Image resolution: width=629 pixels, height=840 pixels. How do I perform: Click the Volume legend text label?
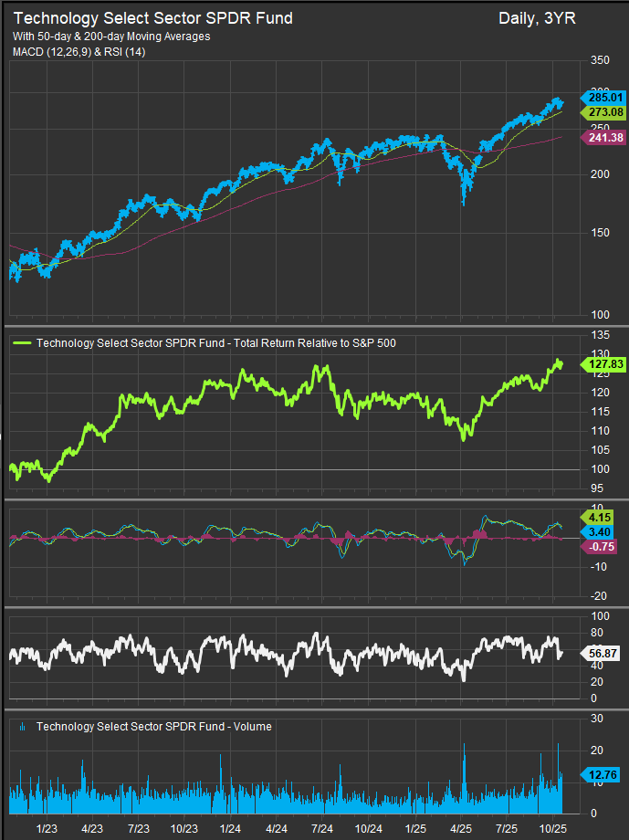[153, 727]
